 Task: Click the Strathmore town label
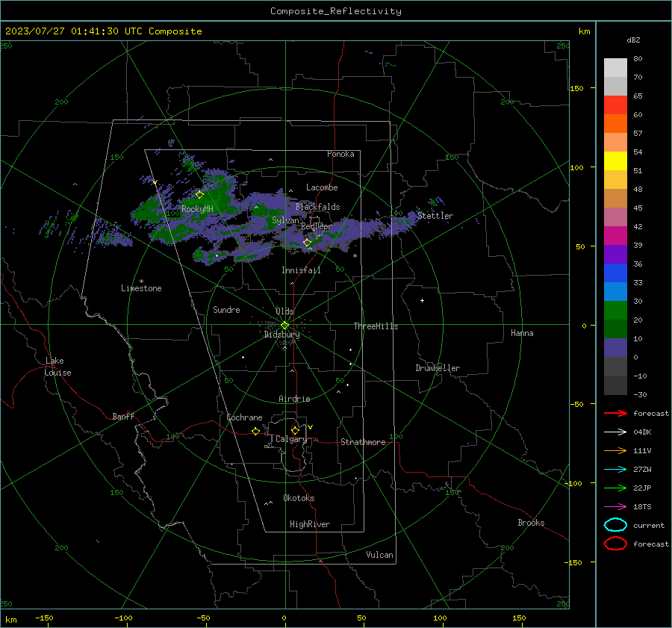363,442
